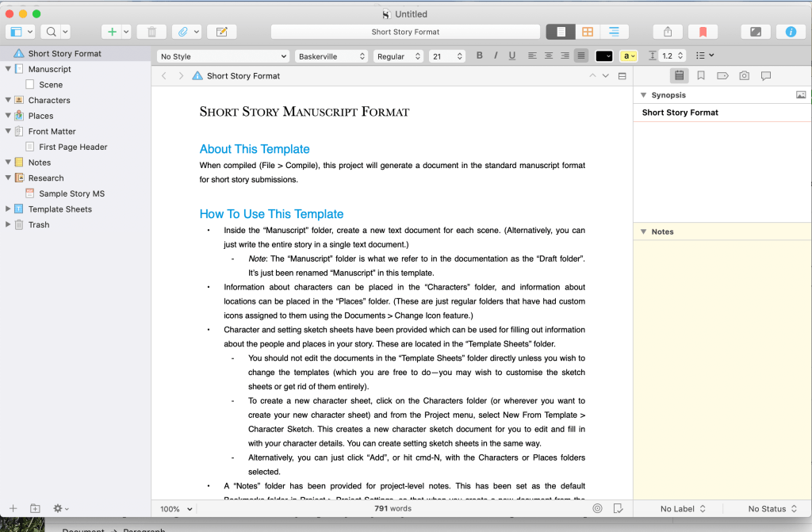The width and height of the screenshot is (812, 532).
Task: Center align text
Action: pyautogui.click(x=549, y=55)
